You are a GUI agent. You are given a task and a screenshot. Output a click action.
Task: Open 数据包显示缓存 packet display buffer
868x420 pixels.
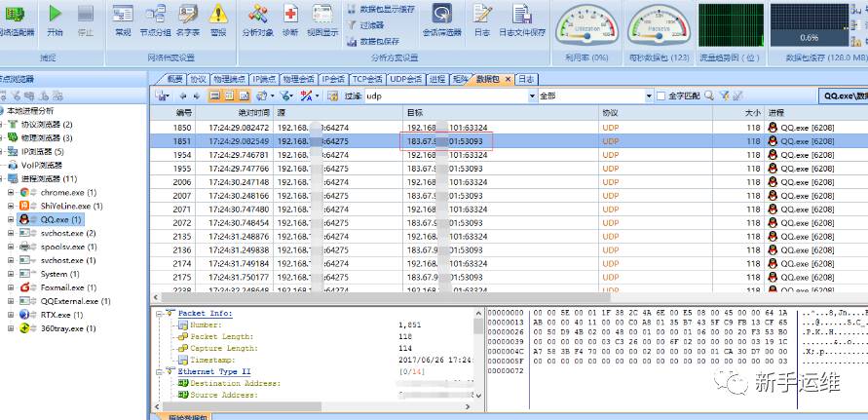[380, 9]
